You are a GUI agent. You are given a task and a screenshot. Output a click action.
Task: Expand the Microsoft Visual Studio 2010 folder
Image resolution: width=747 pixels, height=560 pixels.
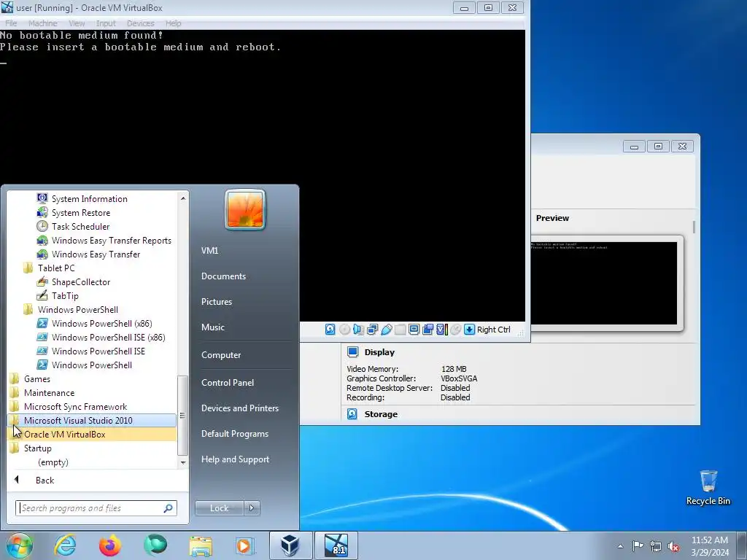pyautogui.click(x=92, y=421)
